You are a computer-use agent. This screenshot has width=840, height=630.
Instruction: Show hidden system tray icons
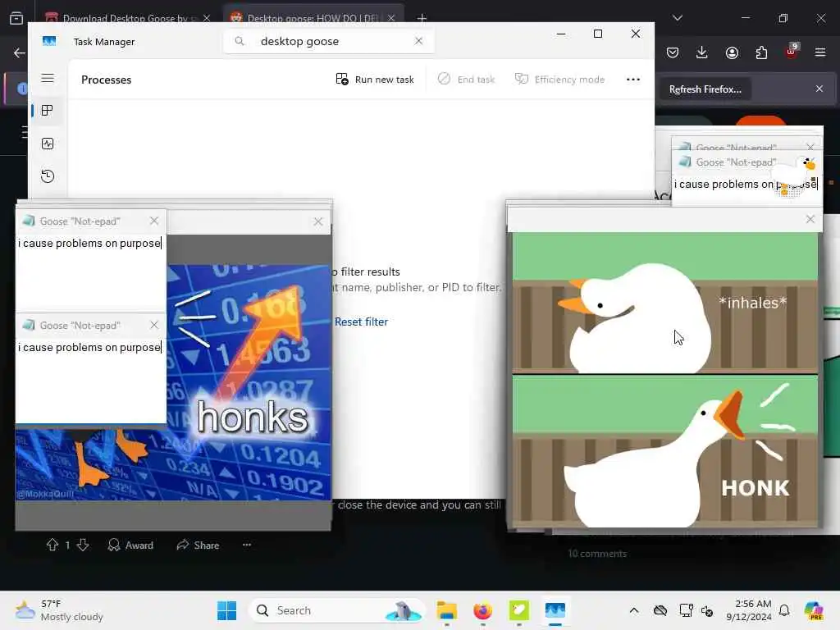tap(634, 610)
